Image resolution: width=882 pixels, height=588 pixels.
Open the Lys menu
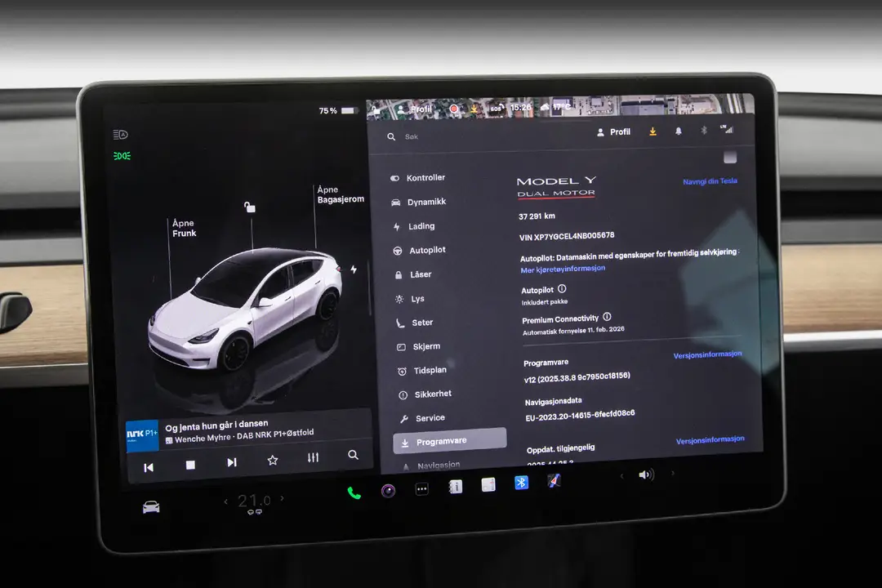coord(409,299)
